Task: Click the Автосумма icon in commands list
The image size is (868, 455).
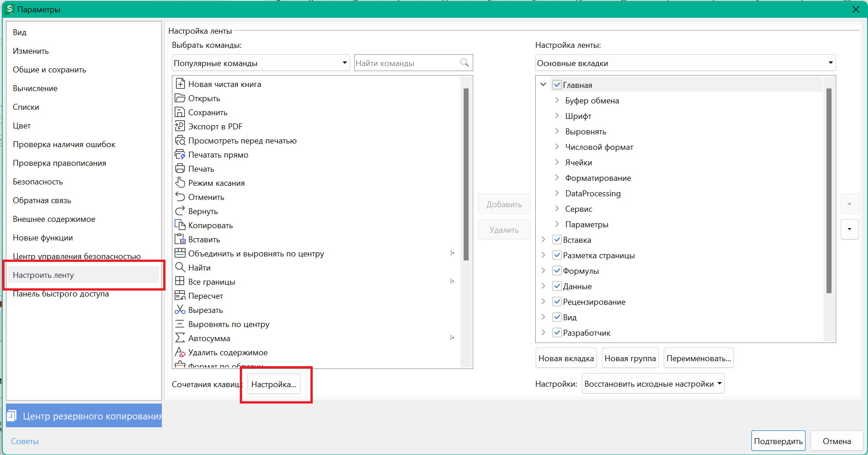Action: tap(180, 338)
